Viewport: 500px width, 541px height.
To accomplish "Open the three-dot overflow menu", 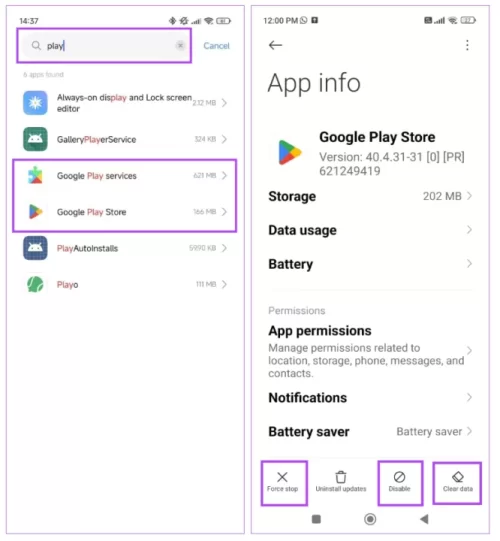I will 467,45.
